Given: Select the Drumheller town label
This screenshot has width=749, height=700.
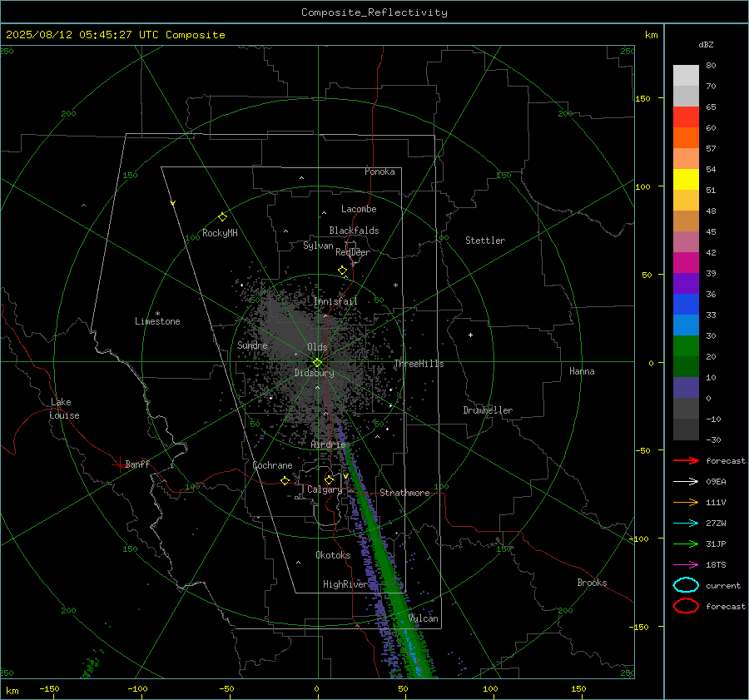Looking at the screenshot, I should [488, 410].
